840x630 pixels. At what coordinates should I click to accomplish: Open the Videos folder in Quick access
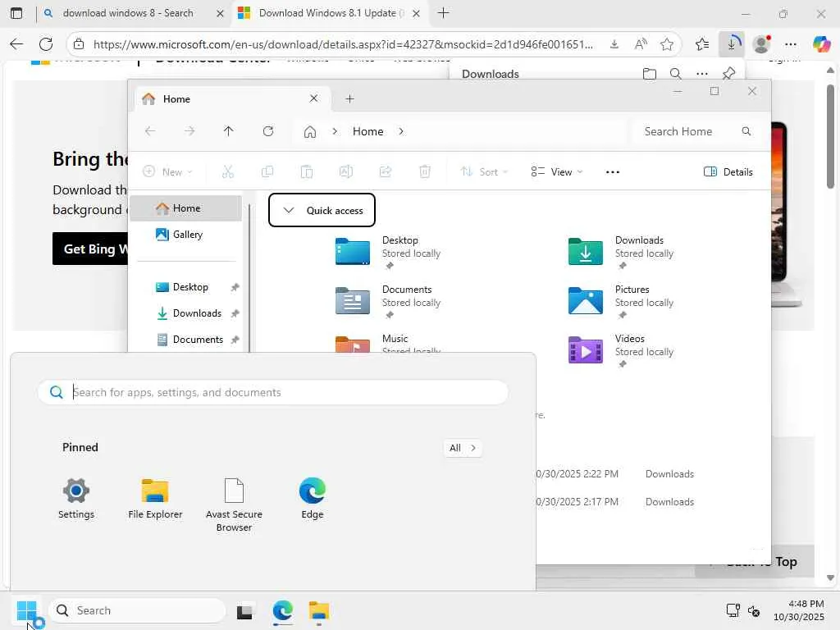(x=622, y=350)
